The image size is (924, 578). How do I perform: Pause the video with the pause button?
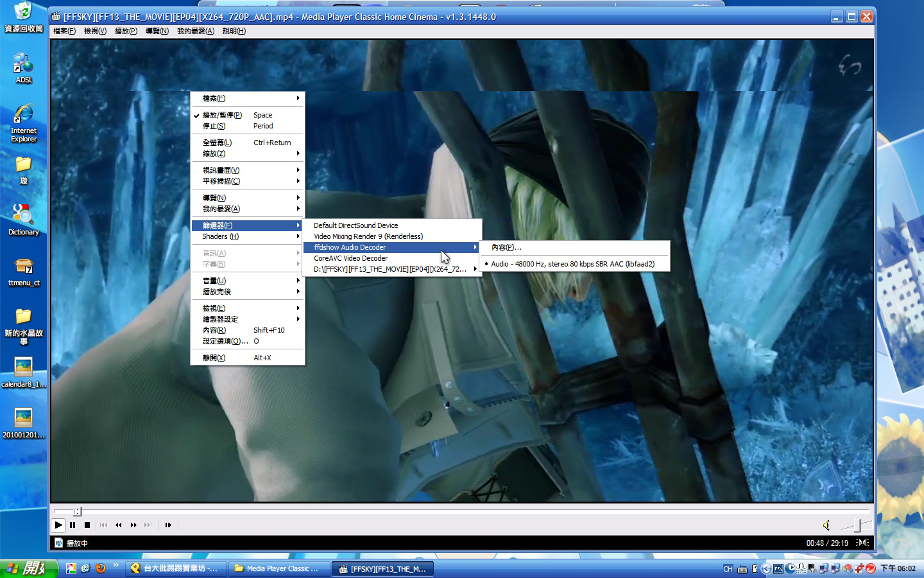[x=73, y=525]
